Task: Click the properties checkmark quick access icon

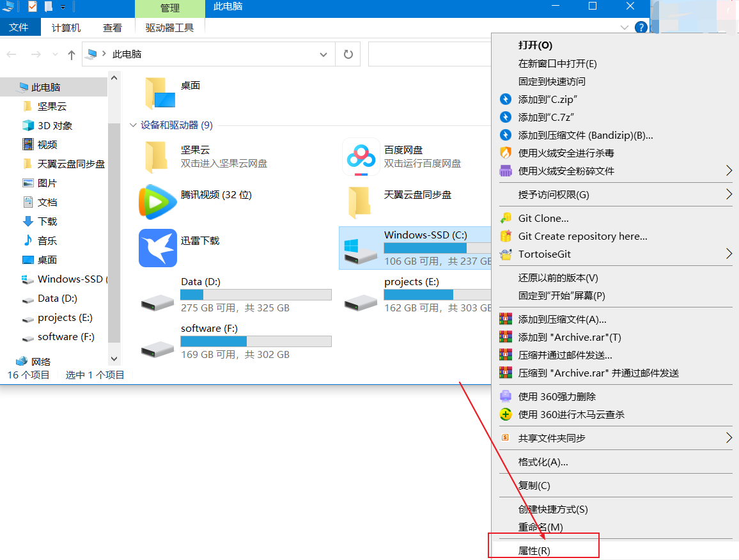Action: pos(32,6)
